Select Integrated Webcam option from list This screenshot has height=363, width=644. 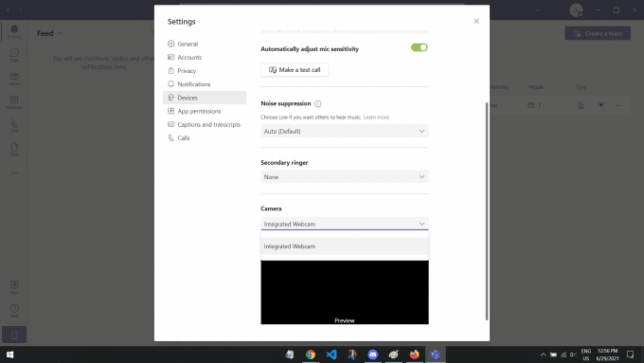click(x=344, y=246)
